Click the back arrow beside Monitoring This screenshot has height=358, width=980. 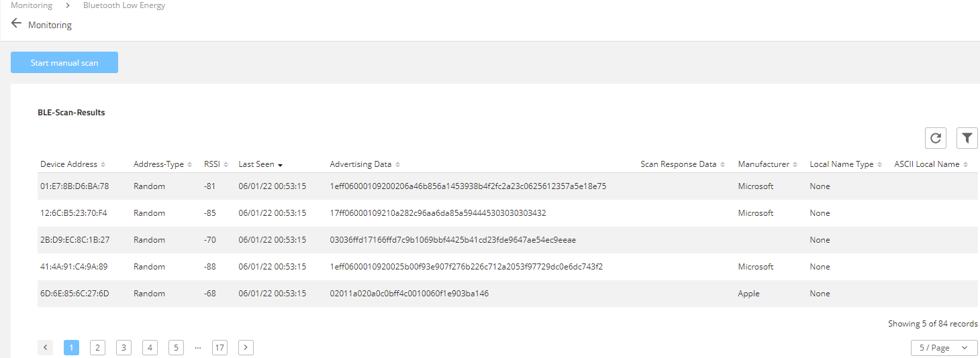(x=16, y=23)
